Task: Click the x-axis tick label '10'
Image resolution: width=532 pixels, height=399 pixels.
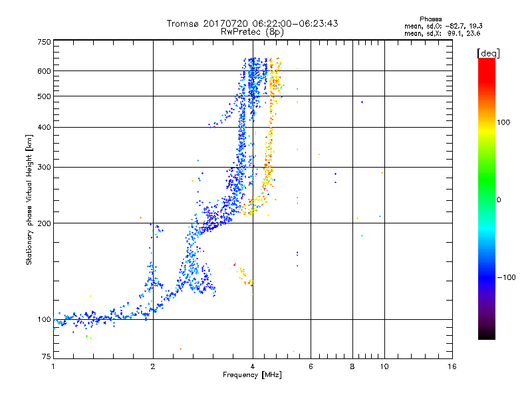Action: (384, 366)
